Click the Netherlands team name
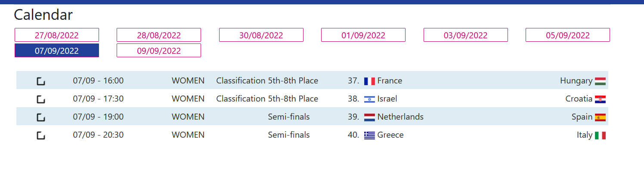 click(400, 117)
